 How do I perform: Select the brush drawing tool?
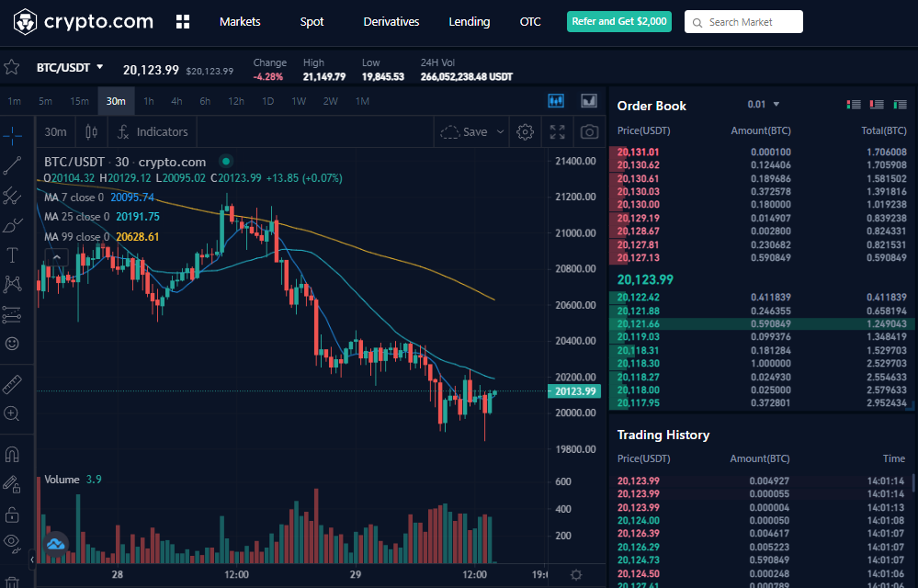(12, 225)
